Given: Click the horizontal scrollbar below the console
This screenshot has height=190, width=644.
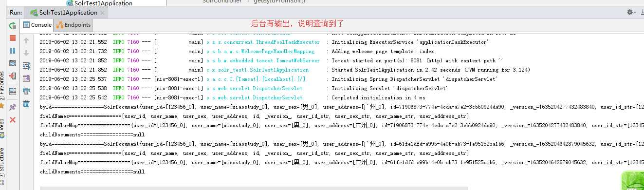Looking at the screenshot, I should [x=253, y=188].
